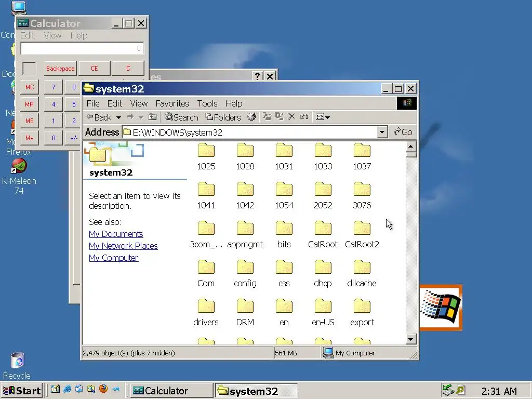Select the 3076 folder
Viewport: 532px width, 399px height.
click(362, 195)
